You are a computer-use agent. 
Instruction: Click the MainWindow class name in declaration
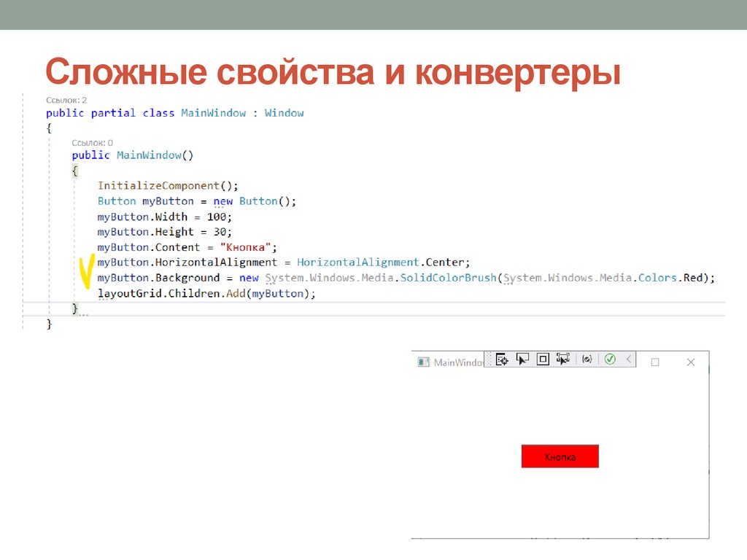(214, 113)
